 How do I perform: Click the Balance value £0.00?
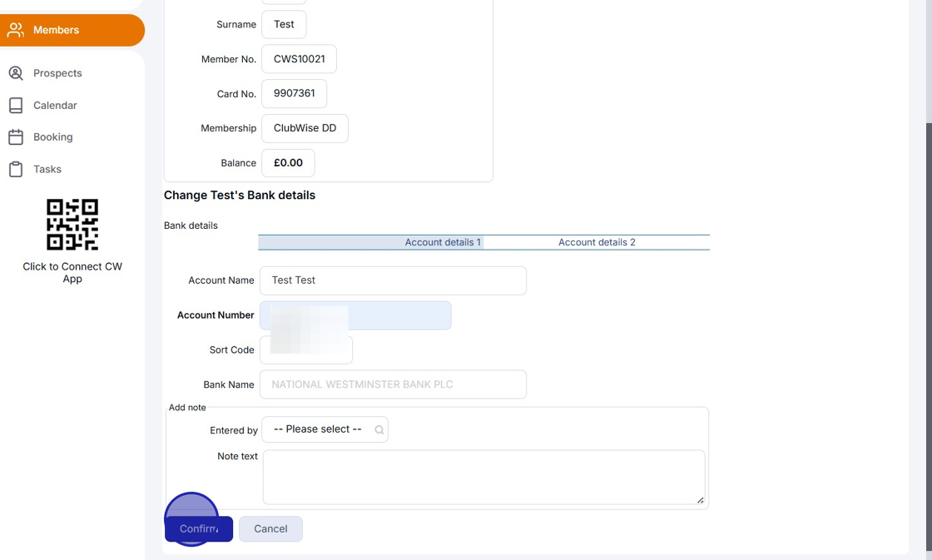[288, 163]
